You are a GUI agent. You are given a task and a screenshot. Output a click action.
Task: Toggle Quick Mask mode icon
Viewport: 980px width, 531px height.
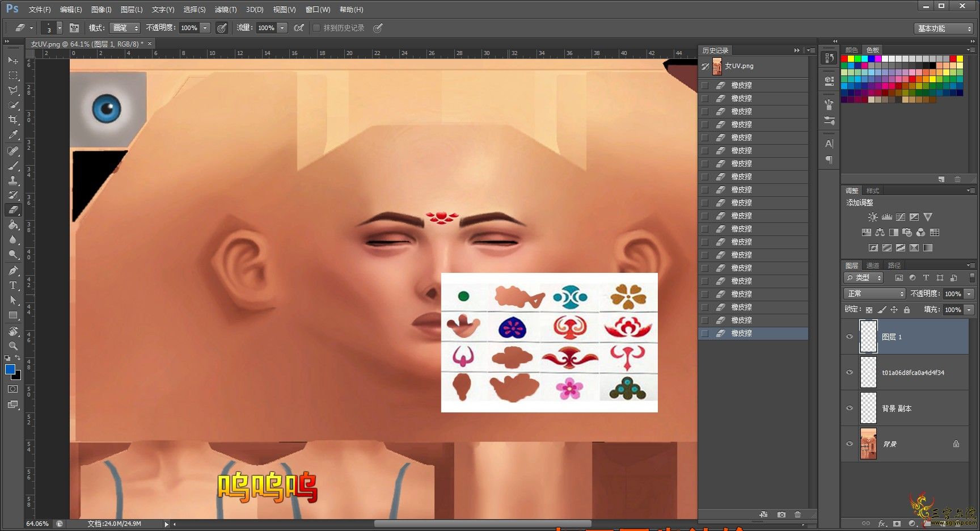pyautogui.click(x=13, y=389)
